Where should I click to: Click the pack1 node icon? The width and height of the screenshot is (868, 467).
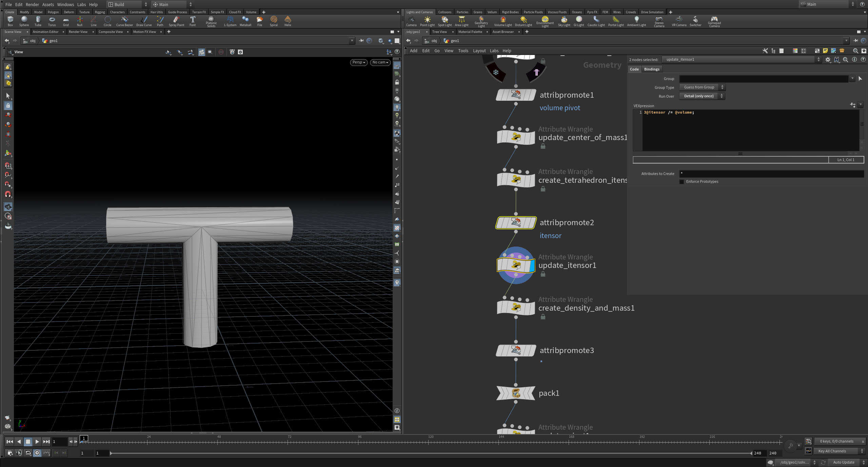(x=516, y=393)
